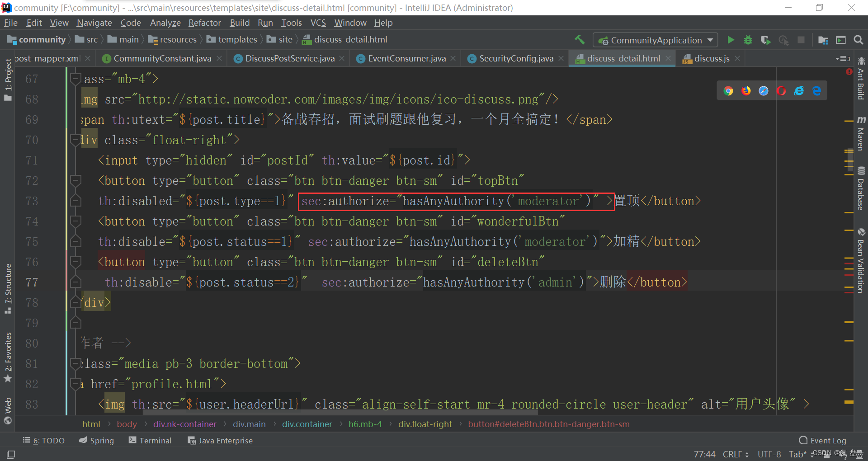The height and width of the screenshot is (461, 868).
Task: Close the discuss.js tab
Action: click(x=737, y=58)
